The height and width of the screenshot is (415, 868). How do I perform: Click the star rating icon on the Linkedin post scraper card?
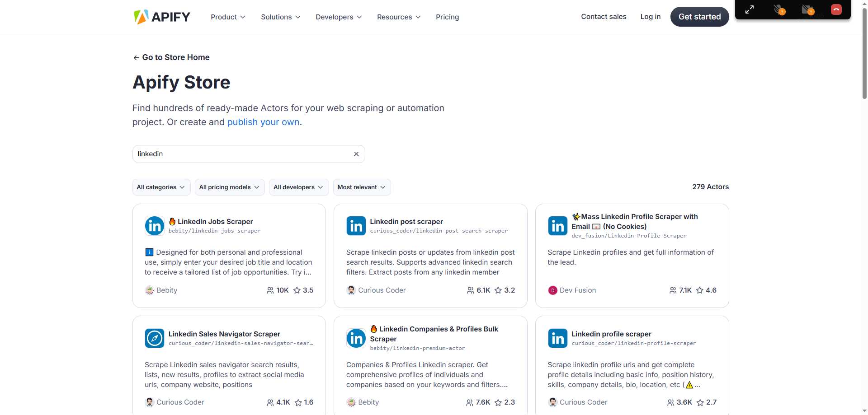(498, 290)
